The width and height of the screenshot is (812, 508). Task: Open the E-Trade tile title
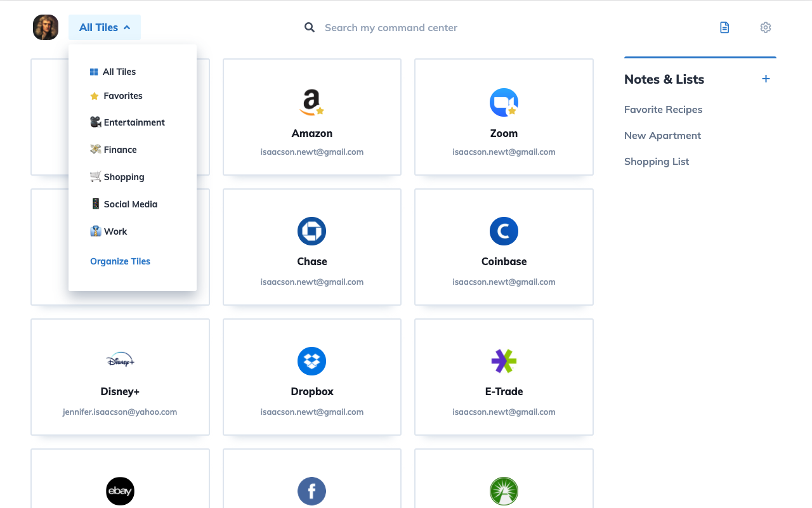pyautogui.click(x=504, y=391)
